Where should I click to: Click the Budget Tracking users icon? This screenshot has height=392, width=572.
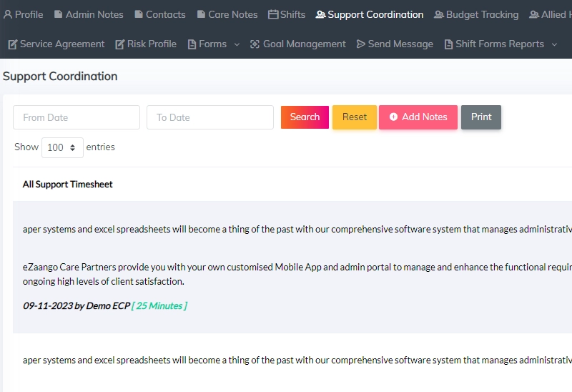tap(439, 14)
